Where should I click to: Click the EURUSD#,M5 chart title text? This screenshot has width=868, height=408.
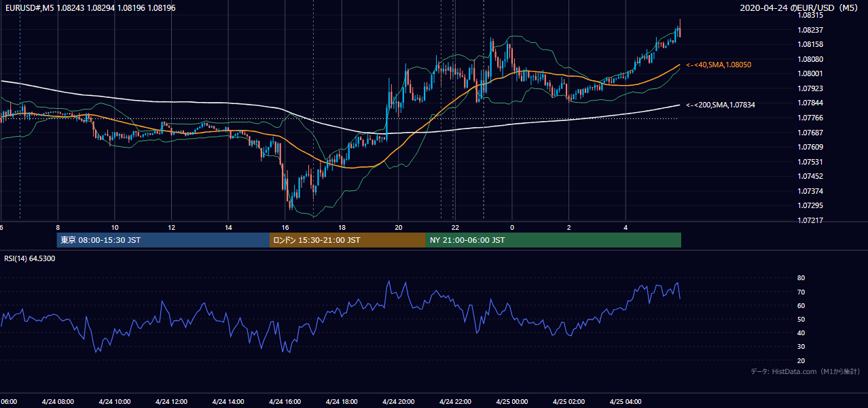coord(91,7)
